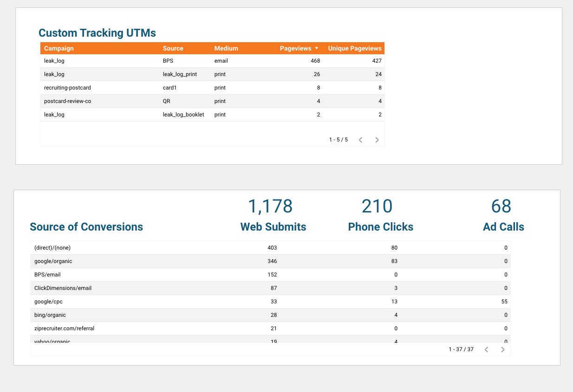Viewport: 573px width, 392px height.
Task: Click web submits value 21
Action: [x=274, y=328]
